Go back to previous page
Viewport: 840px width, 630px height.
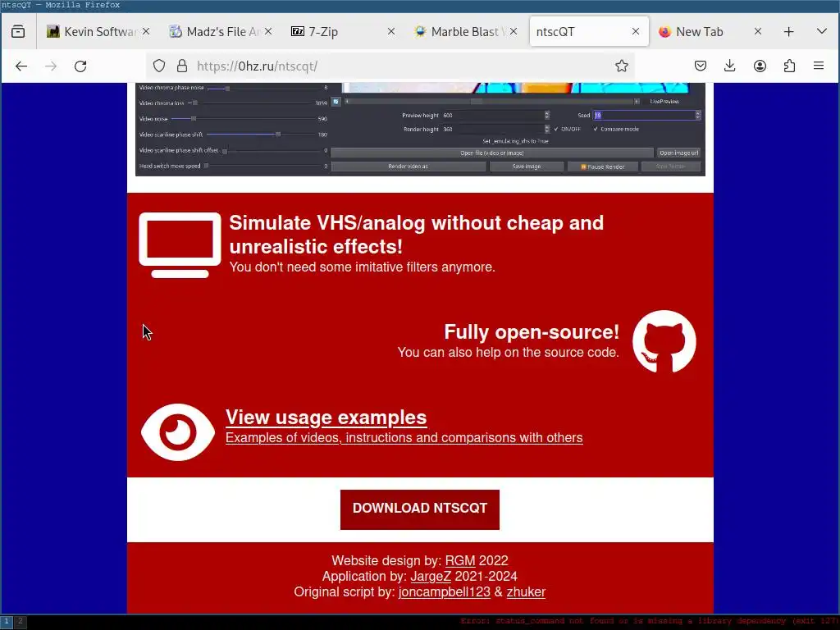click(x=21, y=66)
